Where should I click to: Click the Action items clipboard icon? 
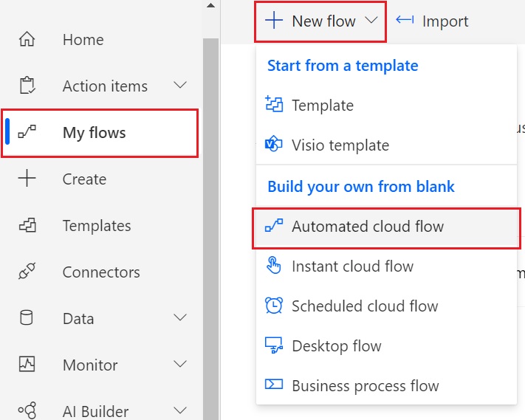coord(27,86)
